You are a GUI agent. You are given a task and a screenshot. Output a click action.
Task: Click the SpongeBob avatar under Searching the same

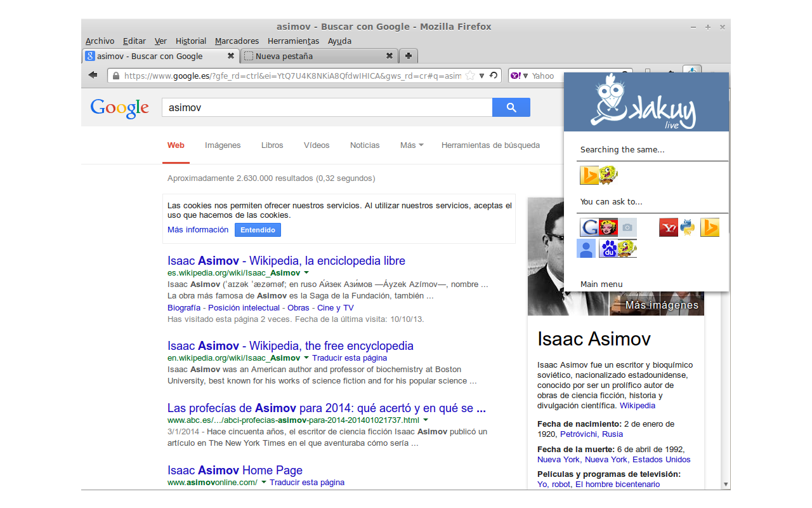click(608, 175)
